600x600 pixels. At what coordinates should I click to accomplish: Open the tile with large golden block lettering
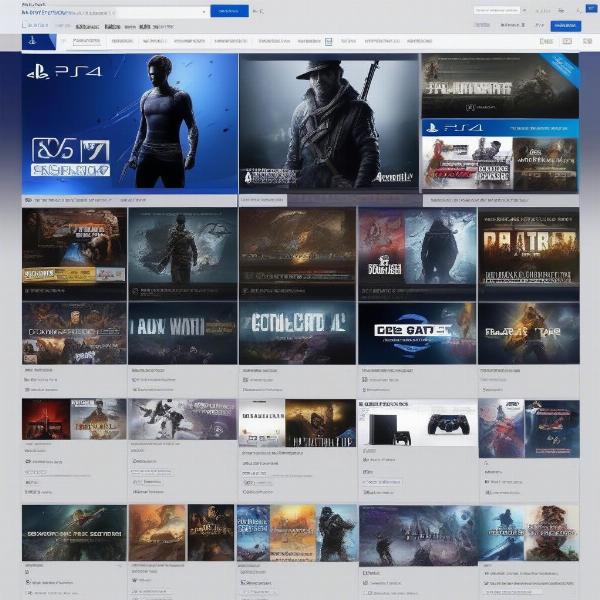click(529, 253)
